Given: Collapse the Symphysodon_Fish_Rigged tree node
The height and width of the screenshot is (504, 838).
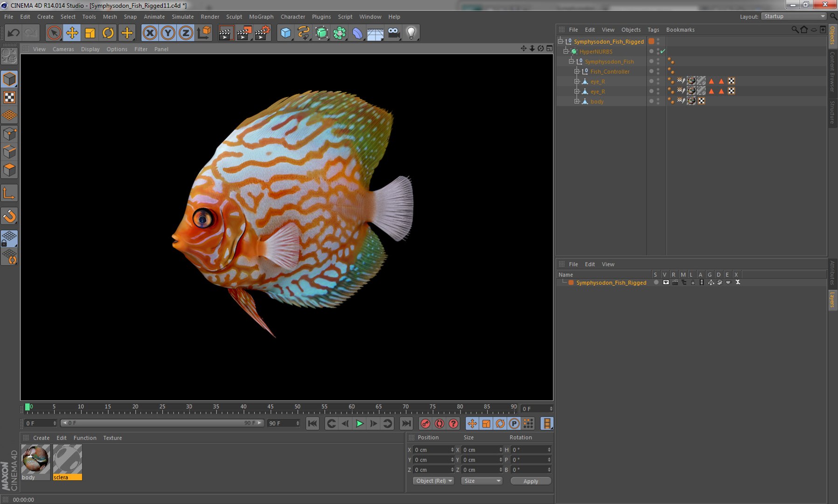Looking at the screenshot, I should point(561,41).
